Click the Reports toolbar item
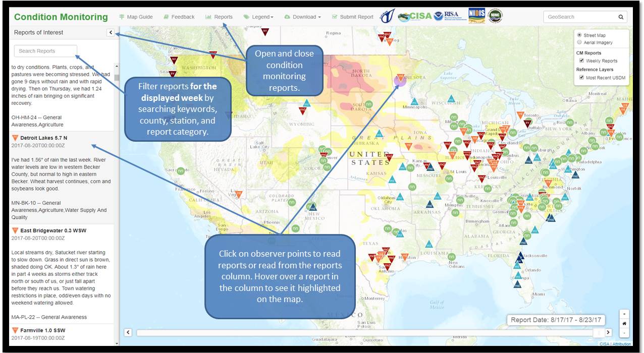 point(219,17)
